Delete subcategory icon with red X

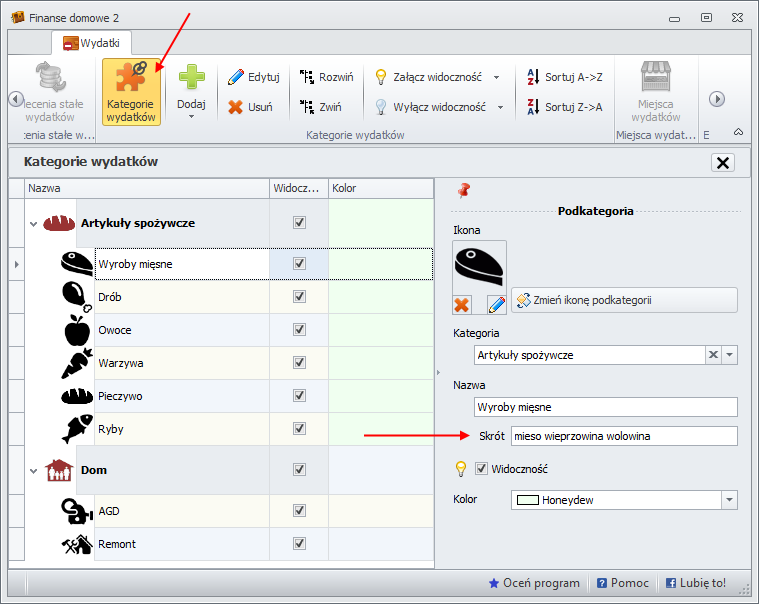462,304
